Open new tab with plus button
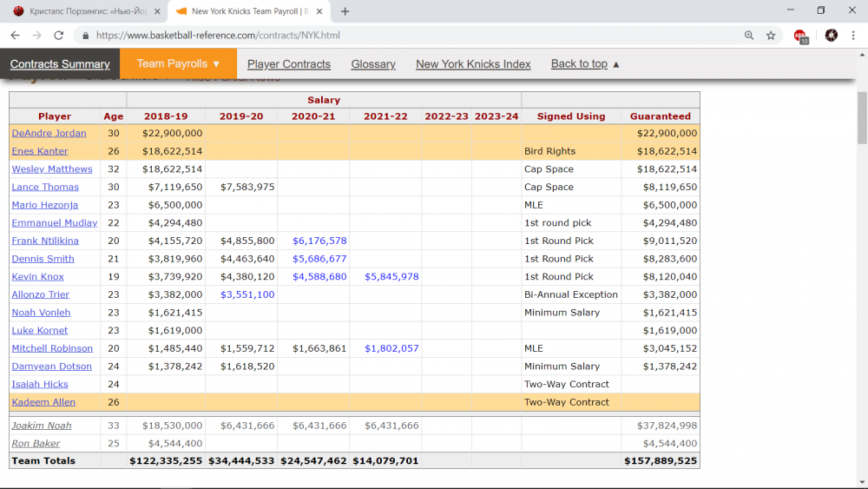This screenshot has height=489, width=868. coord(345,11)
